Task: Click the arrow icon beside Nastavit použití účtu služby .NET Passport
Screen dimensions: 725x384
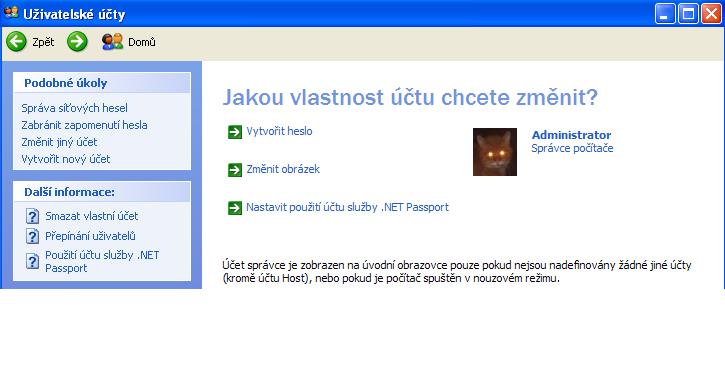Action: pyautogui.click(x=235, y=208)
